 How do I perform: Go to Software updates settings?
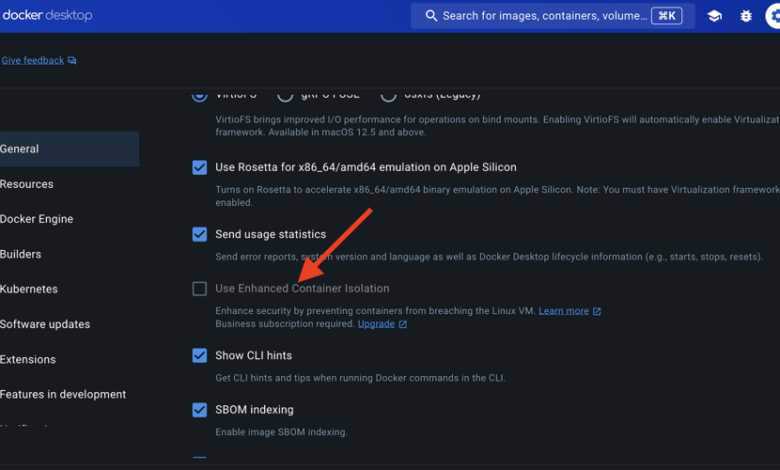(45, 324)
